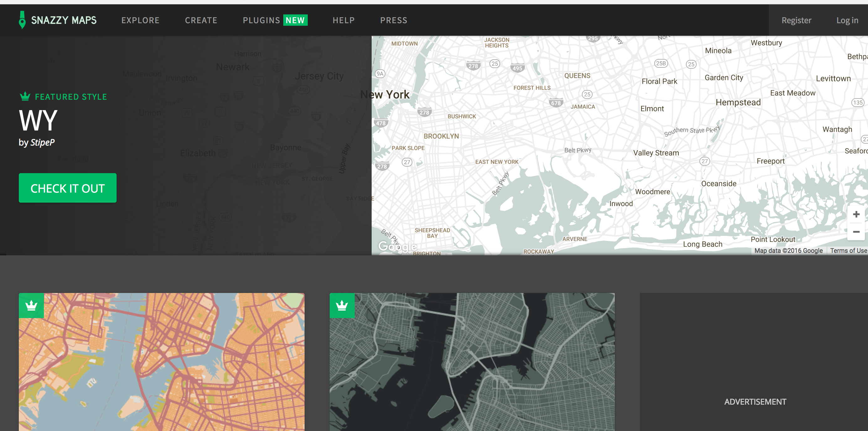Click the Hempstead label on map
The image size is (868, 431).
point(738,103)
